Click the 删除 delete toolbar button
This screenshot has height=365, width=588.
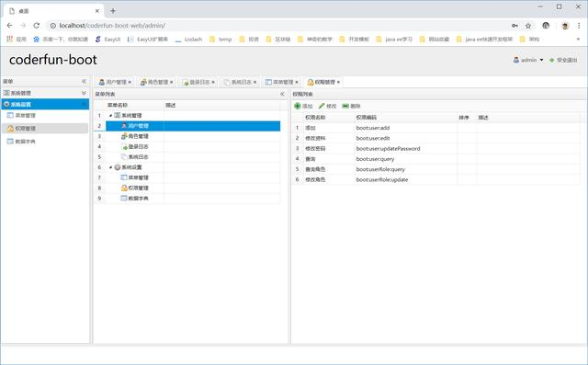(x=351, y=106)
